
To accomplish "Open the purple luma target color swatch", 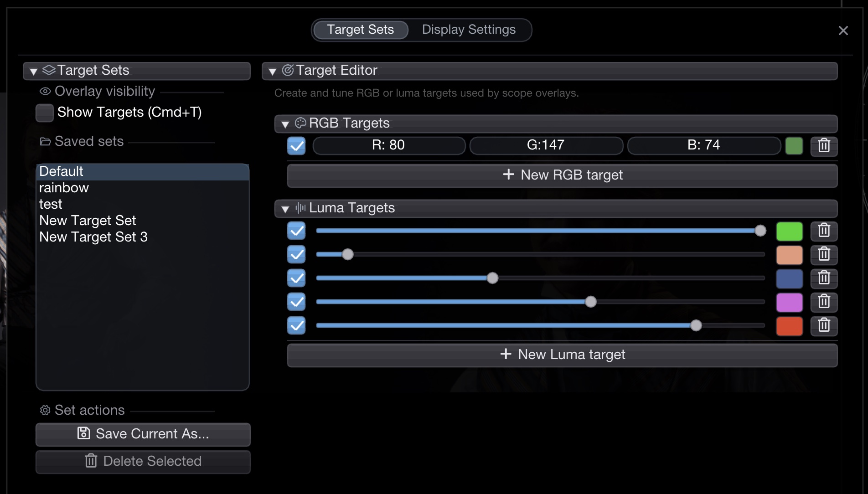I will [789, 302].
